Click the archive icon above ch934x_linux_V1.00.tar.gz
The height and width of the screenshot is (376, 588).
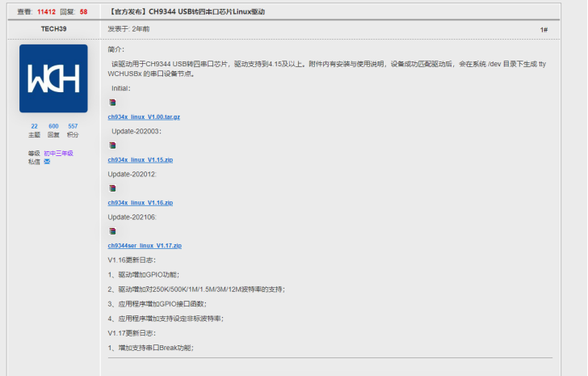point(112,103)
